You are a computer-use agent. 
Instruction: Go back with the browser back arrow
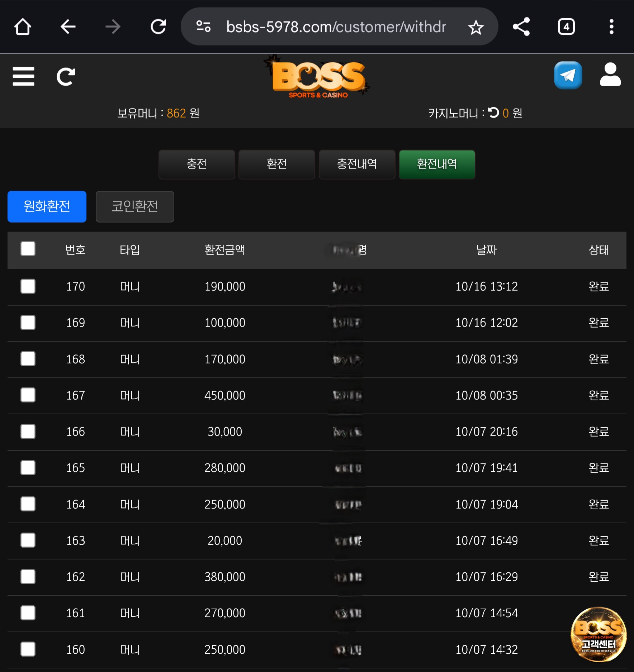(68, 27)
